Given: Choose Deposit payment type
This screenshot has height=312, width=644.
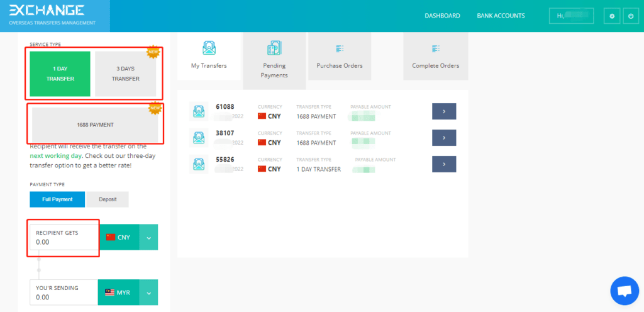Looking at the screenshot, I should 108,199.
